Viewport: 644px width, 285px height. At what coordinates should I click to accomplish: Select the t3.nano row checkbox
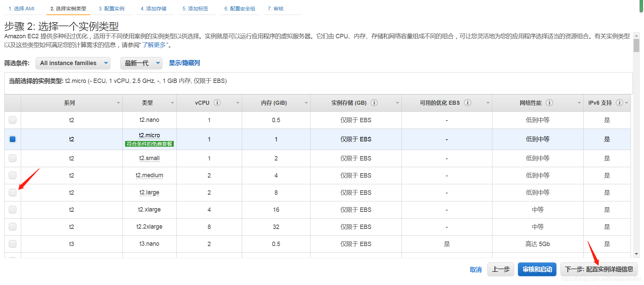click(x=13, y=244)
